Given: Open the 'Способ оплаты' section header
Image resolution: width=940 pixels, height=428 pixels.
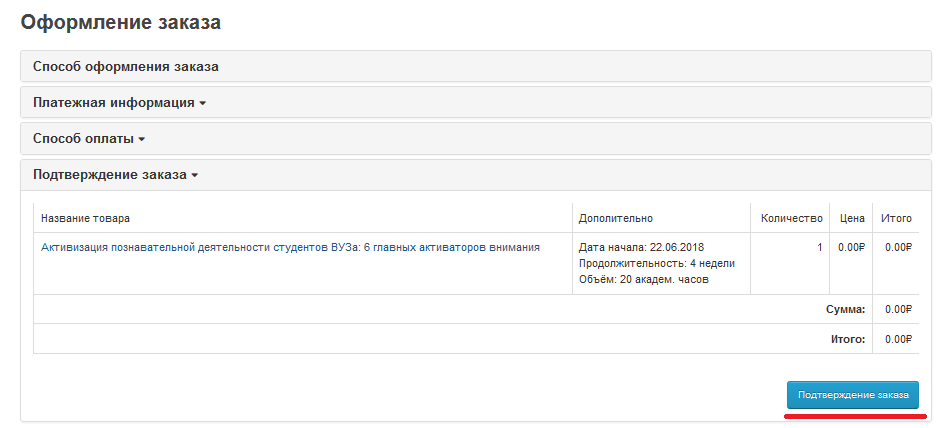Looking at the screenshot, I should [x=83, y=139].
